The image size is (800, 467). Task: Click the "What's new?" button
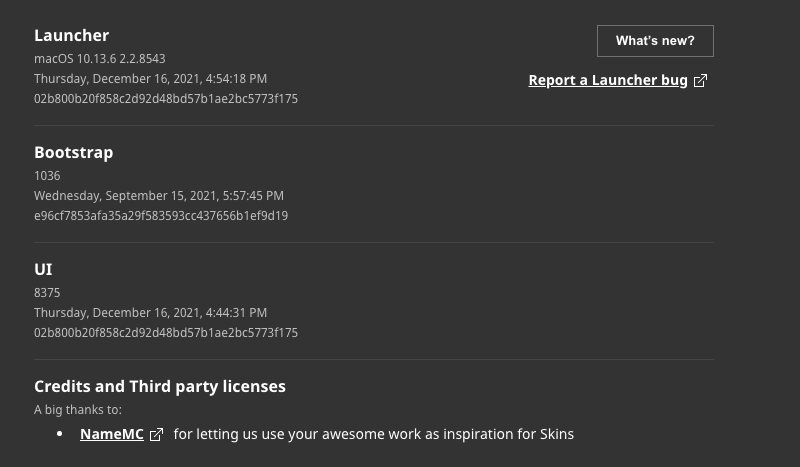(655, 41)
